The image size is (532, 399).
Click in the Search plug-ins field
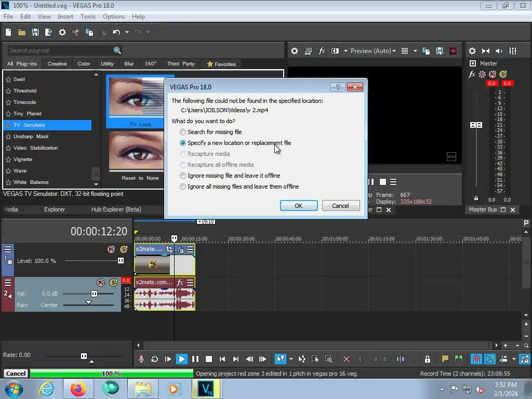point(60,50)
